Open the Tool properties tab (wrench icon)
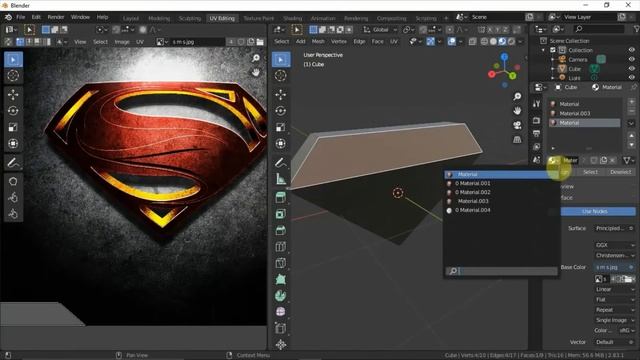 point(537,104)
